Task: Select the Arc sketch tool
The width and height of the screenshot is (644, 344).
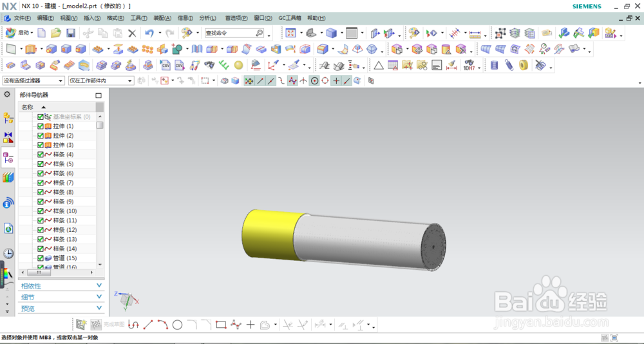Action: 163,325
